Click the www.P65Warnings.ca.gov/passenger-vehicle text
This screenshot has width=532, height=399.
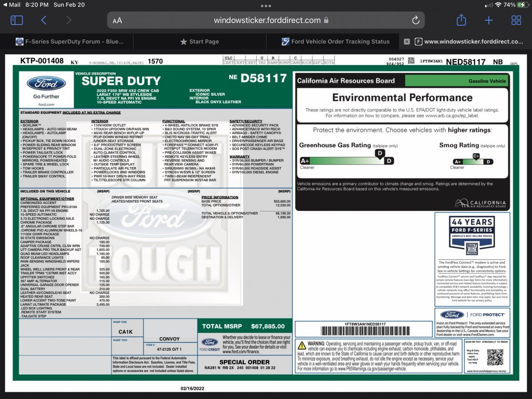click(x=372, y=368)
